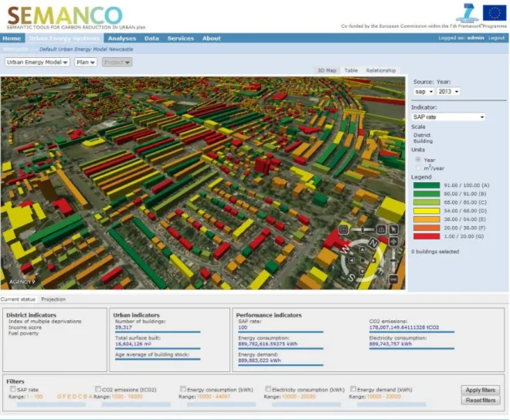Image resolution: width=510 pixels, height=420 pixels.
Task: Click the yellow legend swatch (D)
Action: pyautogui.click(x=427, y=211)
